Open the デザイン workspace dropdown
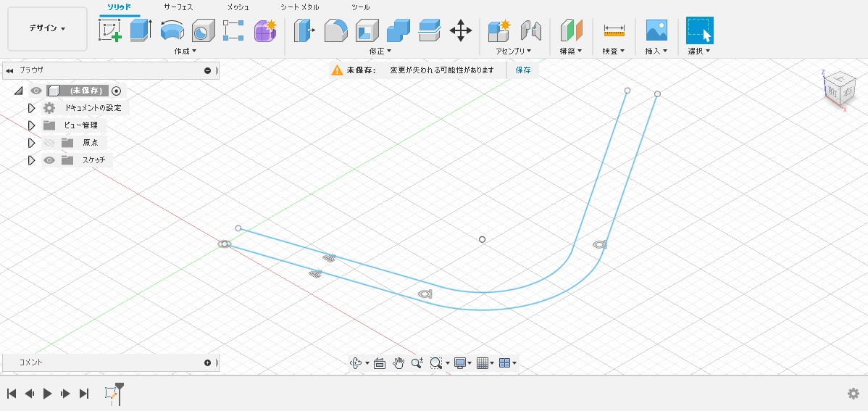This screenshot has width=868, height=411. pos(47,29)
